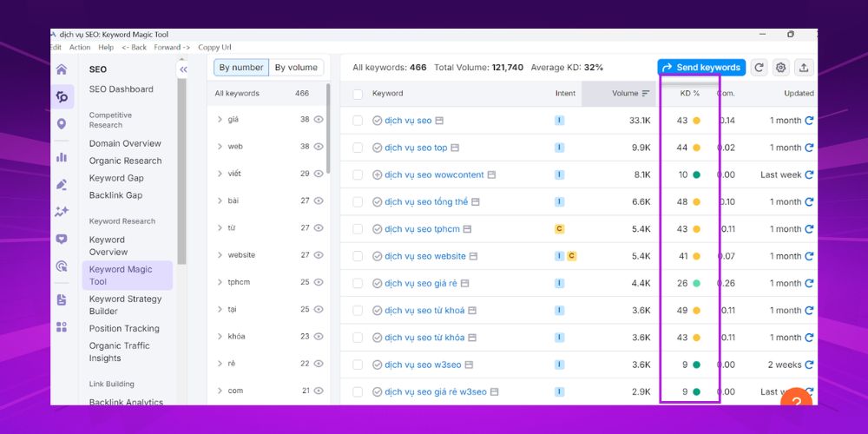Switch to By number tab
This screenshot has height=434, width=868.
pos(241,68)
